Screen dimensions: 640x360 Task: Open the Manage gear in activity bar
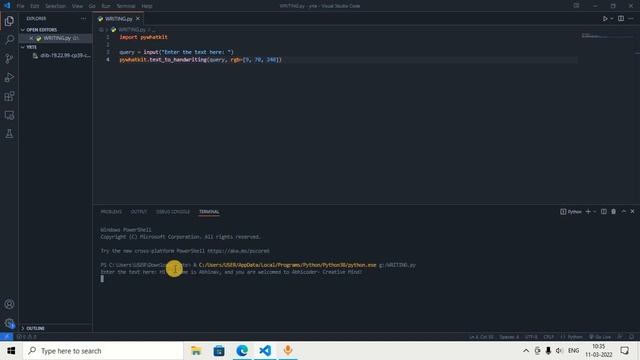click(x=9, y=323)
